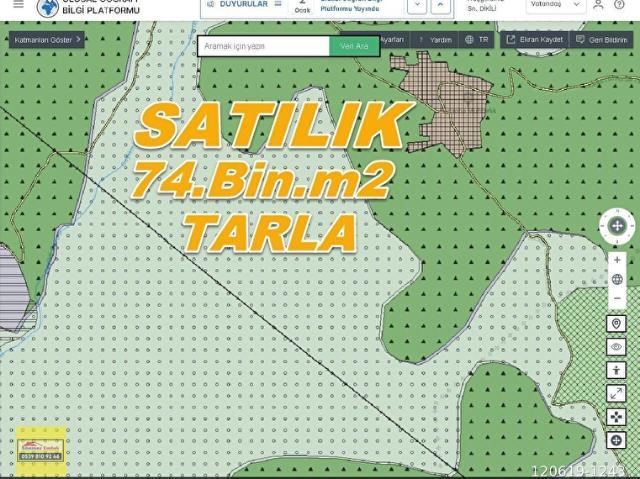Show previous announcement with the up chevron
The height and width of the screenshot is (479, 640).
[441, 5]
